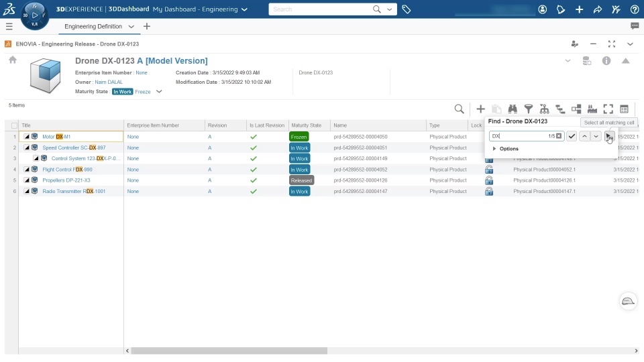Click the horizontal scrollbar below the table
644x362 pixels.
pos(229,351)
